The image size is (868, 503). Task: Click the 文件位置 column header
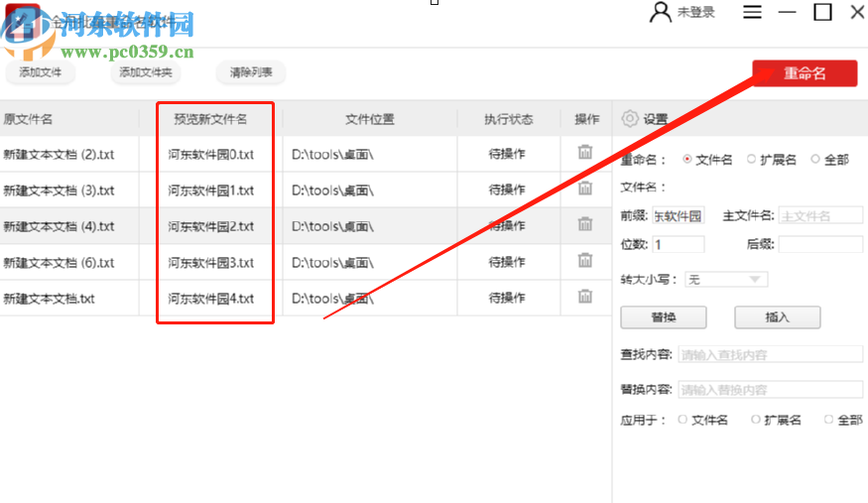coord(370,119)
